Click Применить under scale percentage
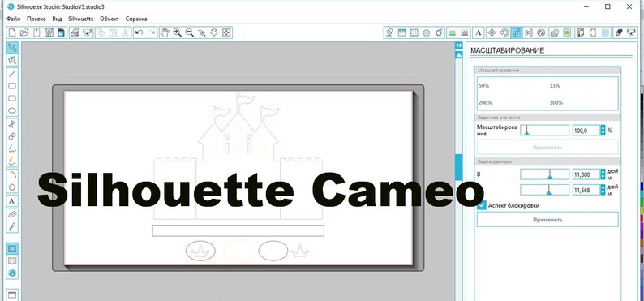This screenshot has width=644, height=301. (x=547, y=147)
